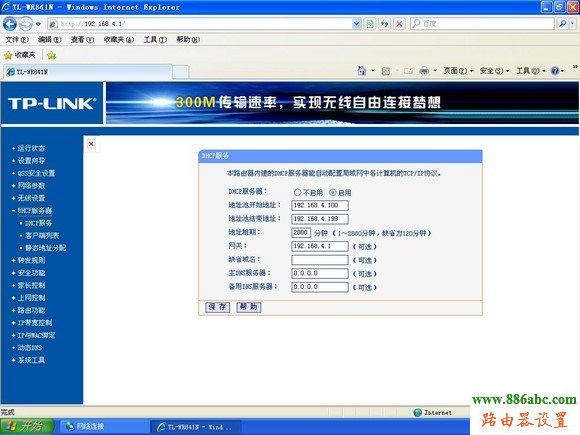580x435 pixels.
Task: Expand IP带宽控制 in the sidebar
Action: 35,323
